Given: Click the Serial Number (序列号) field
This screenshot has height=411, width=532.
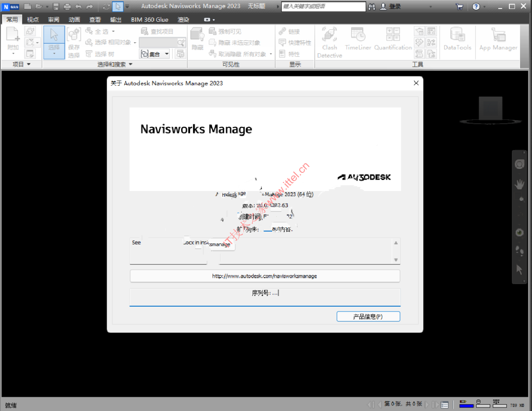Looking at the screenshot, I should point(265,297).
